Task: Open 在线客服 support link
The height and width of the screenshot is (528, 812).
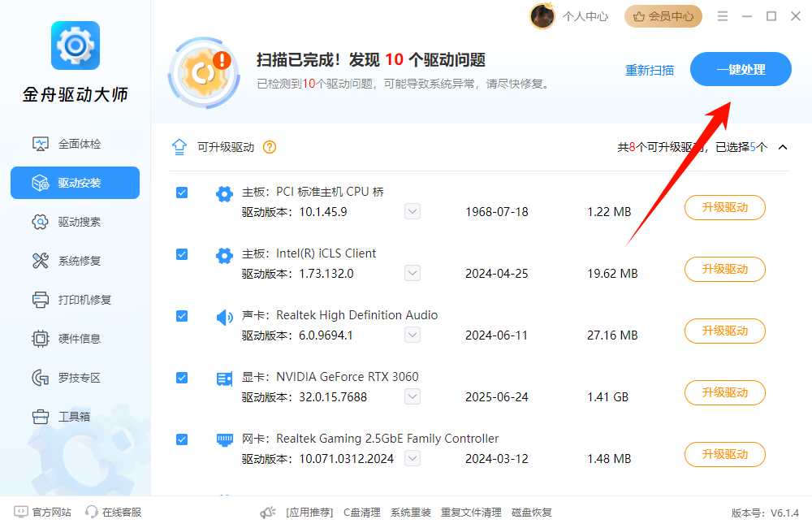Action: point(113,512)
